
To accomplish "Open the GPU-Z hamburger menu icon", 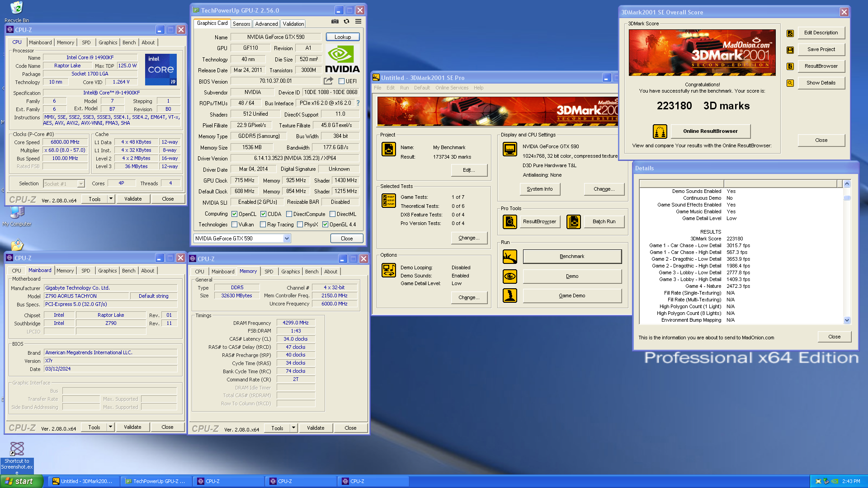I will click(x=358, y=21).
